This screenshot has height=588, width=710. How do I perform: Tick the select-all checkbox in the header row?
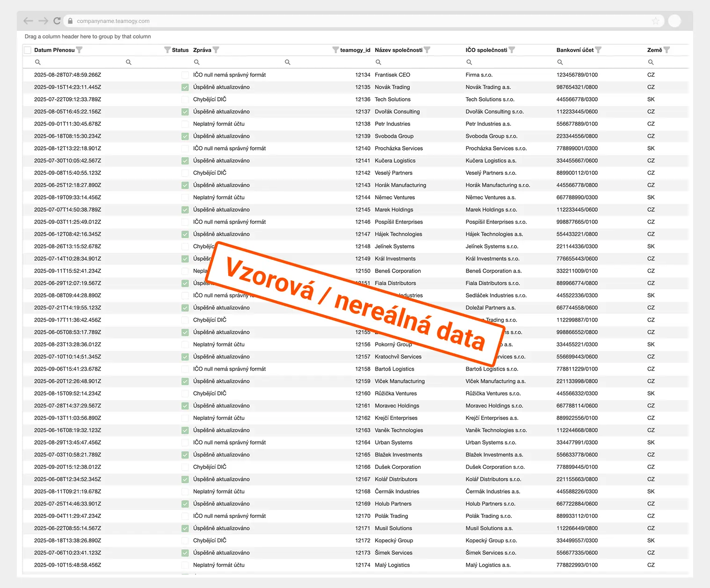point(28,50)
